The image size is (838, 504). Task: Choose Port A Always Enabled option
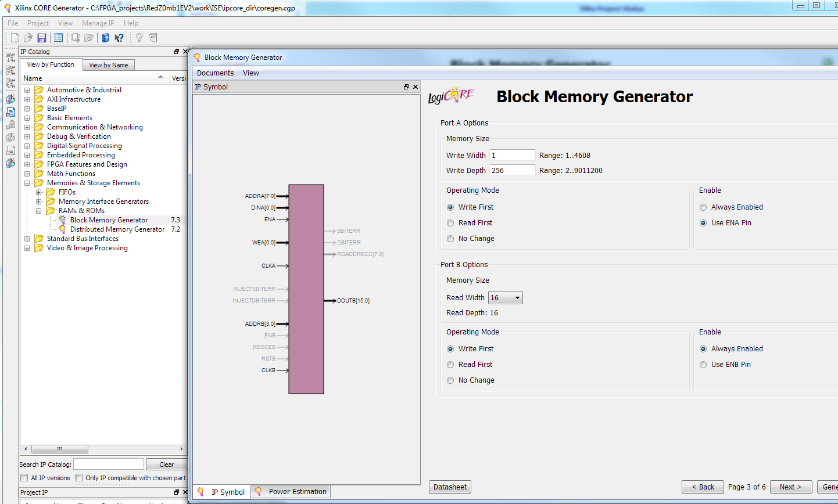pos(703,207)
